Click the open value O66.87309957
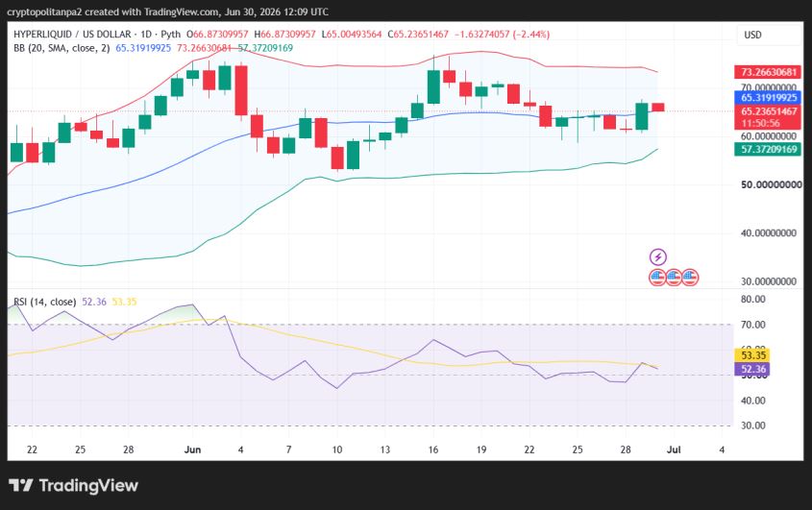 (x=217, y=35)
